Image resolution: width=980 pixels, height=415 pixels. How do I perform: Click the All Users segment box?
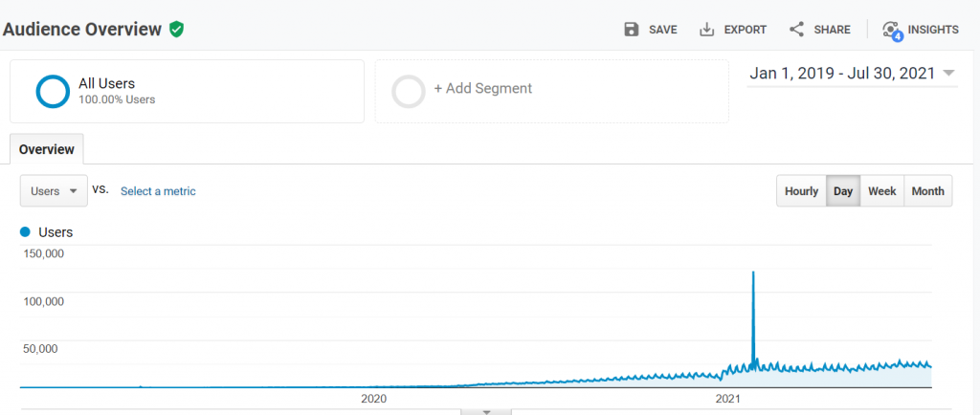pyautogui.click(x=187, y=91)
